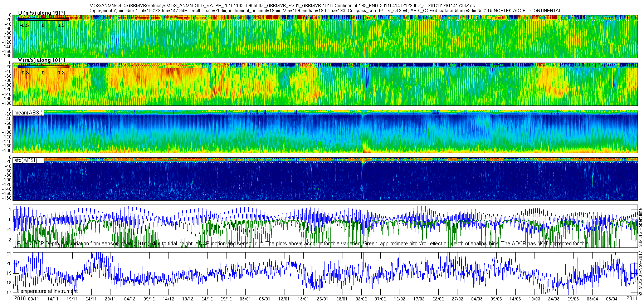The image size is (644, 304).
Task: Click the U velocity colorbar
Action: pos(43,20)
